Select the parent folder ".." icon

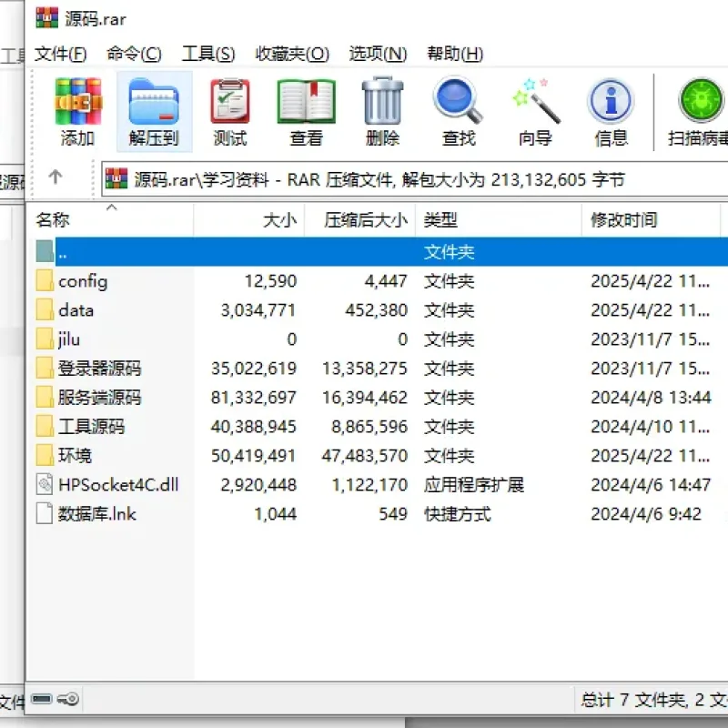click(45, 251)
